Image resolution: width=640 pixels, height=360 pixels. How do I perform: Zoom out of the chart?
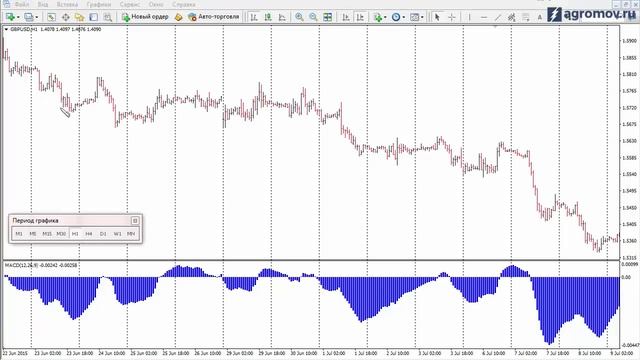click(x=313, y=17)
